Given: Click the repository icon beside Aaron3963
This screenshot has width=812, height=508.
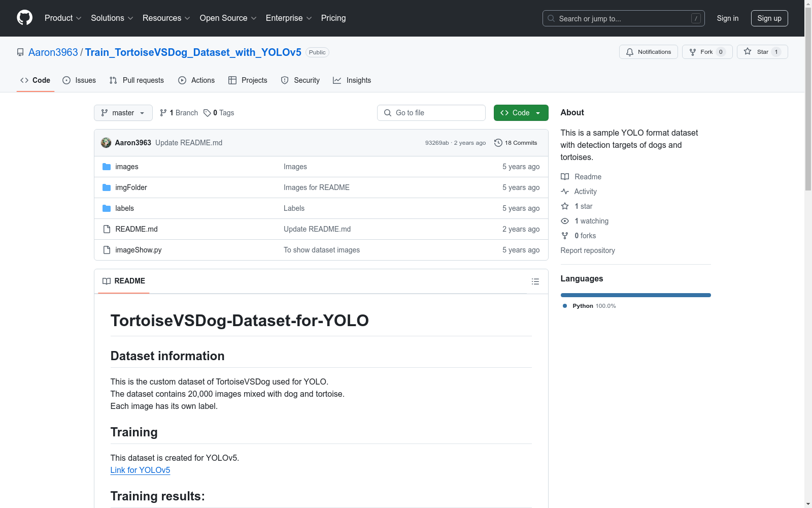Looking at the screenshot, I should tap(20, 52).
